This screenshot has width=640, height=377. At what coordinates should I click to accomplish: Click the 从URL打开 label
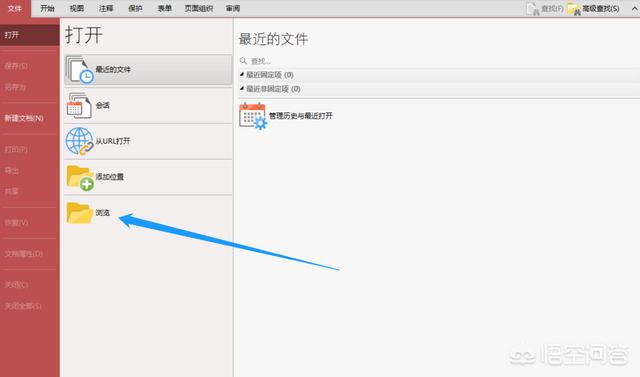coord(113,141)
